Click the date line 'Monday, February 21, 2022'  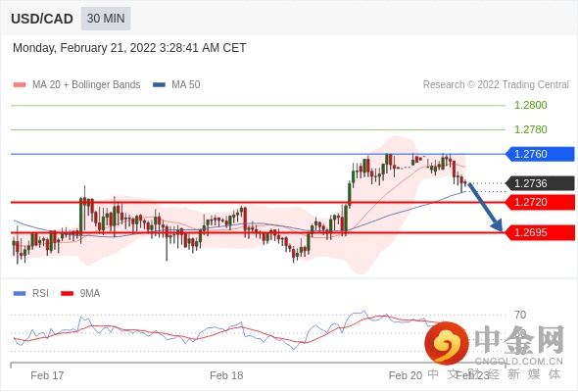[129, 48]
